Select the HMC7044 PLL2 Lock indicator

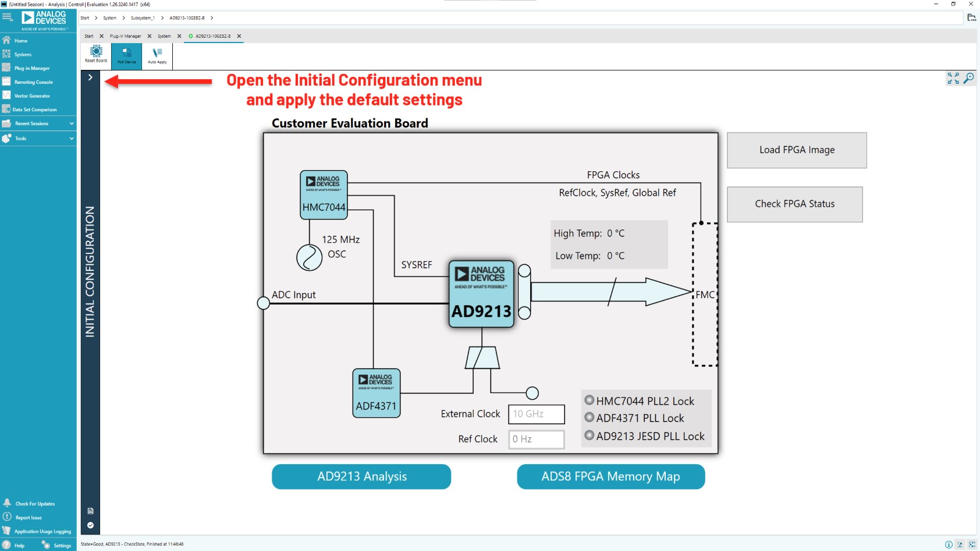click(x=590, y=400)
